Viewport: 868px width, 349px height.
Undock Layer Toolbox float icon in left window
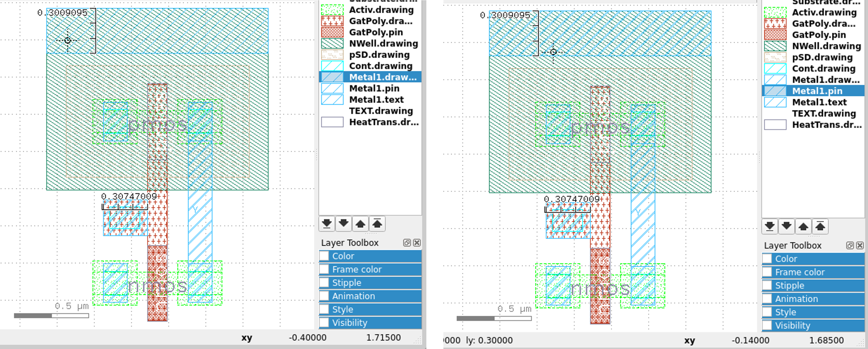point(407,243)
